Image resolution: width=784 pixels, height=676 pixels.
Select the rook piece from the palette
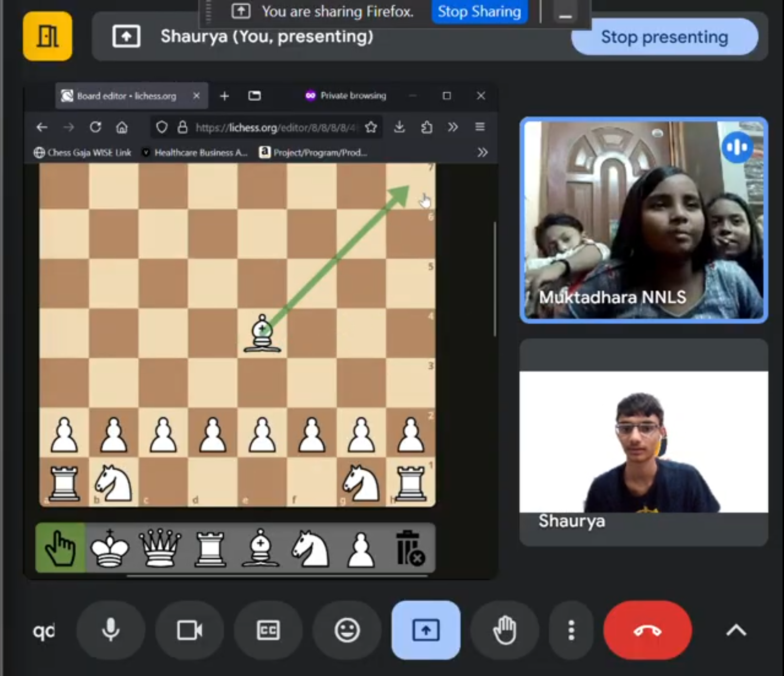pos(210,548)
